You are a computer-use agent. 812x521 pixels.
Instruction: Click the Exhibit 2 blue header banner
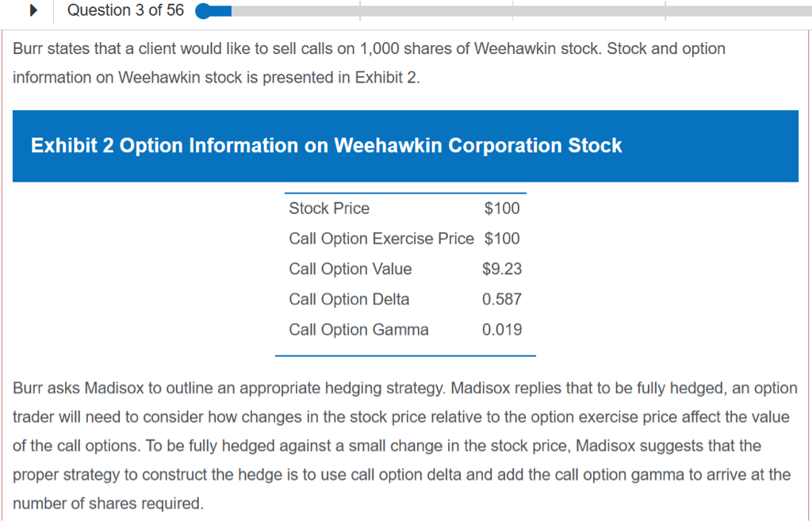[405, 146]
